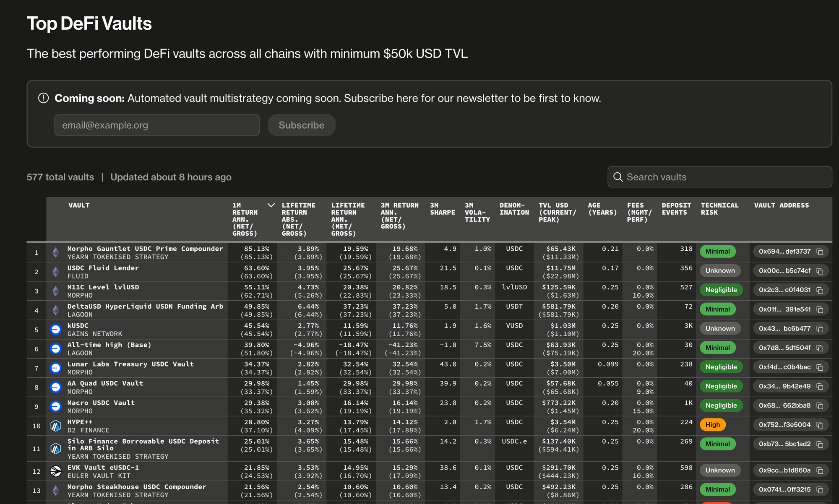Image resolution: width=839 pixels, height=504 pixels.
Task: Copy the 0x00c...b5c74cf vault address
Action: pyautogui.click(x=820, y=271)
